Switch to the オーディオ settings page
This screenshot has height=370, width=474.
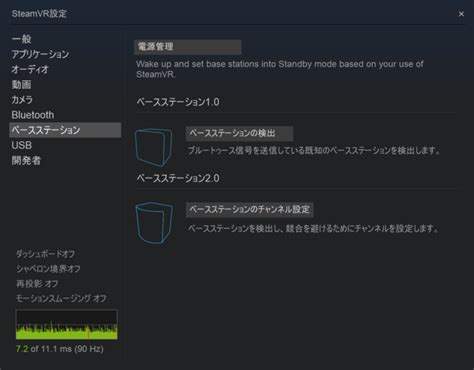(x=30, y=69)
